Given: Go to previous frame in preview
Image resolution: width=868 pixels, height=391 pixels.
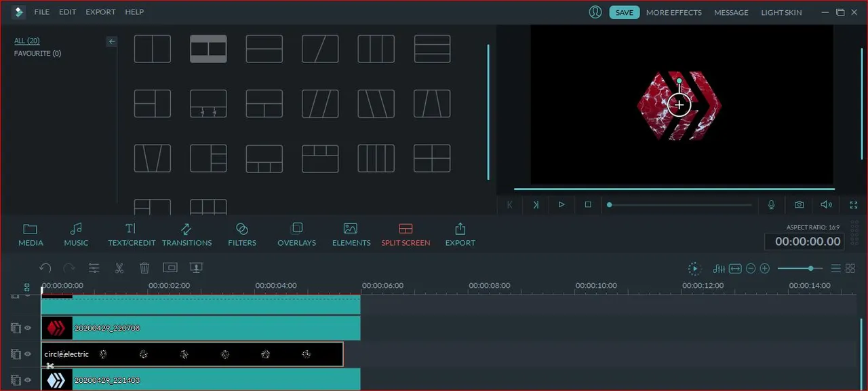Looking at the screenshot, I should pos(510,204).
